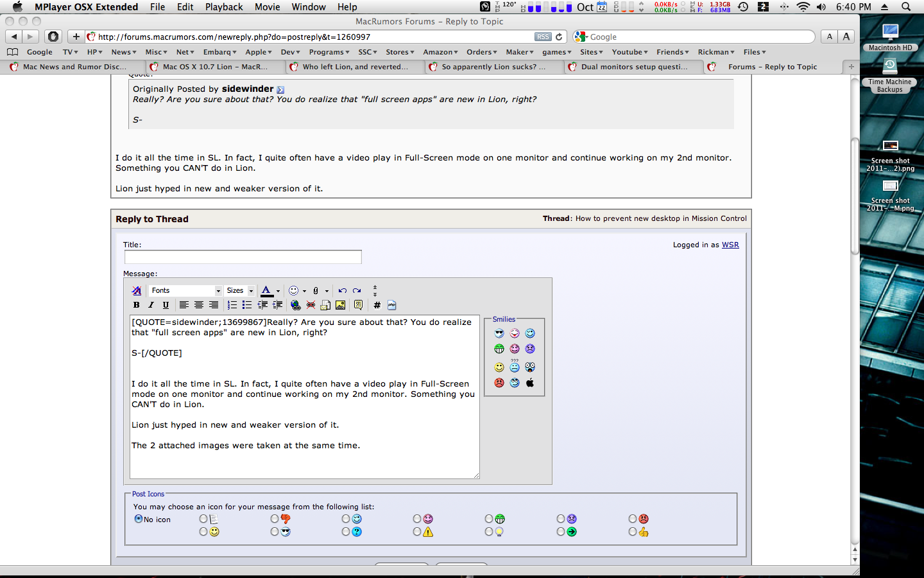Expand the News bookmarks folder
The height and width of the screenshot is (578, 924).
[124, 52]
